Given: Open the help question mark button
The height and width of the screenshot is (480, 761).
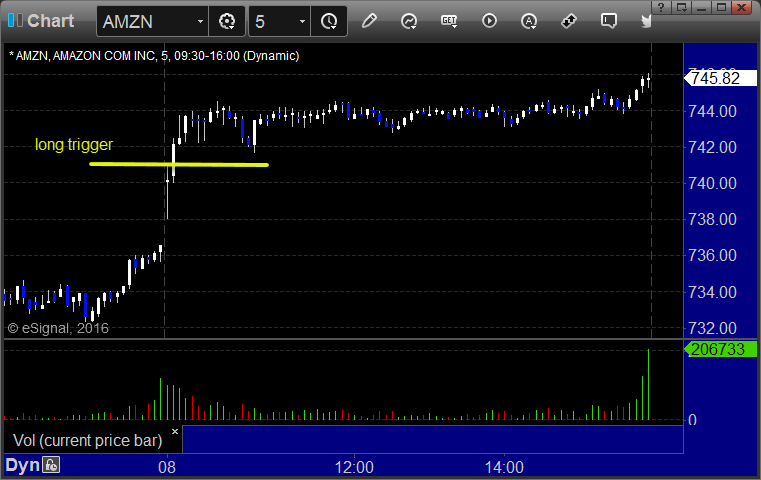Looking at the screenshot, I should point(661,7).
